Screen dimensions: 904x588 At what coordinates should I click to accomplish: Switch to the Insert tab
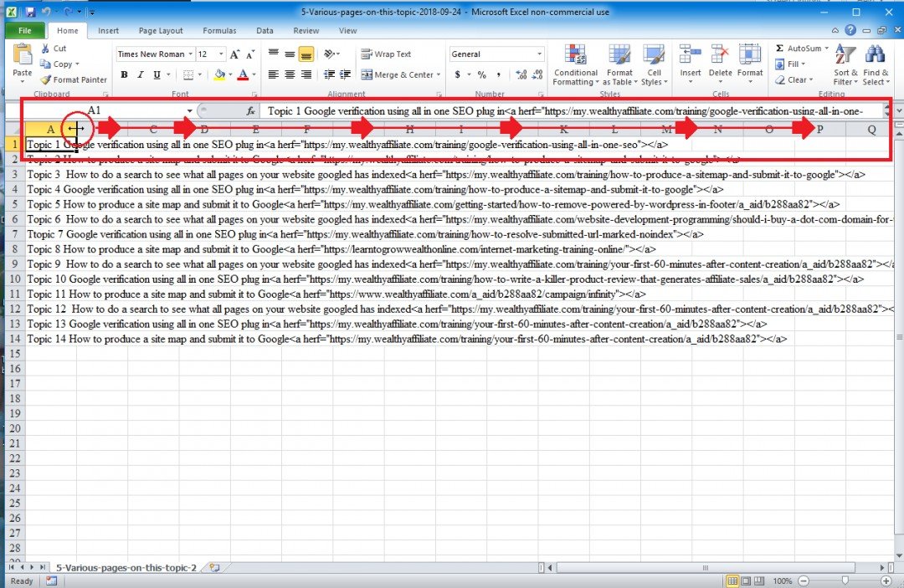pyautogui.click(x=108, y=30)
